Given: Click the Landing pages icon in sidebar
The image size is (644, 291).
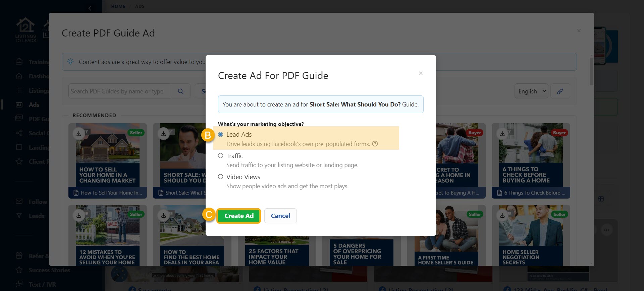Looking at the screenshot, I should pyautogui.click(x=19, y=147).
